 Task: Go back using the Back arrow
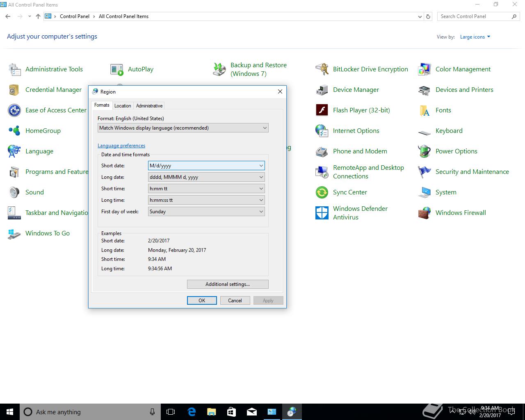(x=8, y=16)
